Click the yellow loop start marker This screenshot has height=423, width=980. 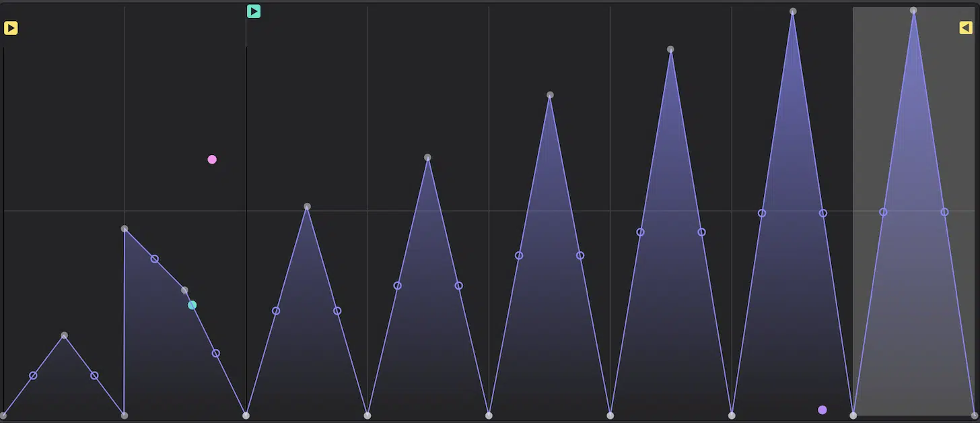(x=11, y=28)
